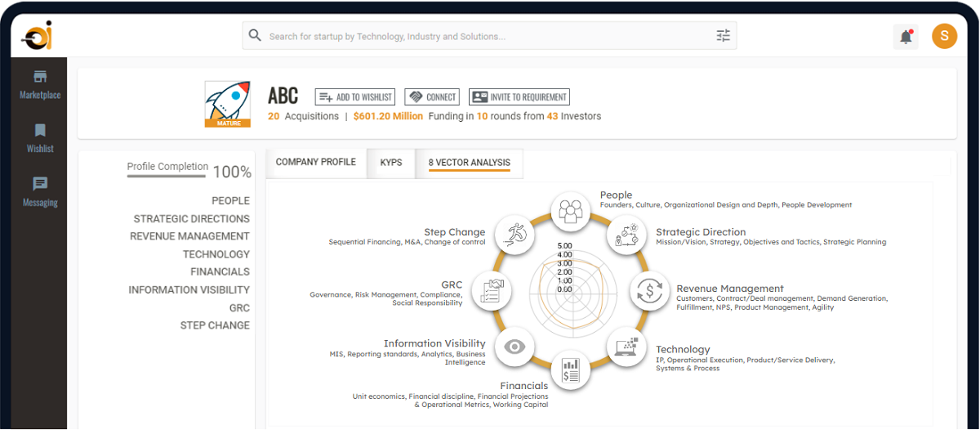Select Revenue Management in profile list
This screenshot has width=980, height=430.
tap(189, 236)
